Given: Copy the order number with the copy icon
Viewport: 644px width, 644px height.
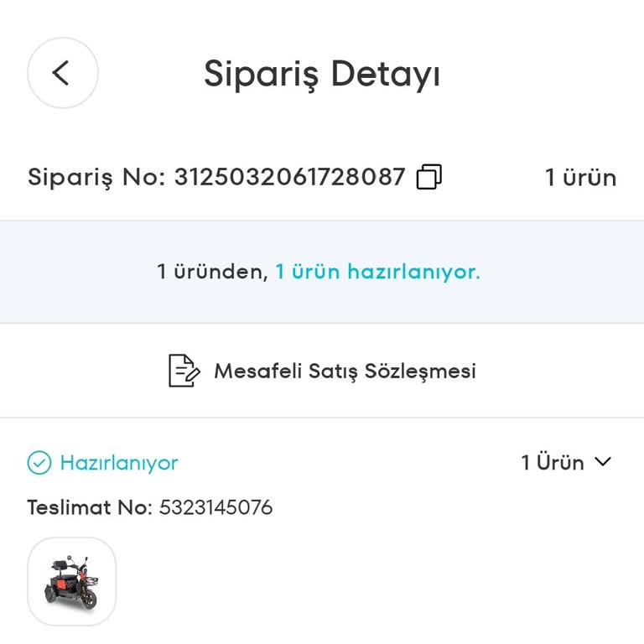Looking at the screenshot, I should (x=428, y=177).
